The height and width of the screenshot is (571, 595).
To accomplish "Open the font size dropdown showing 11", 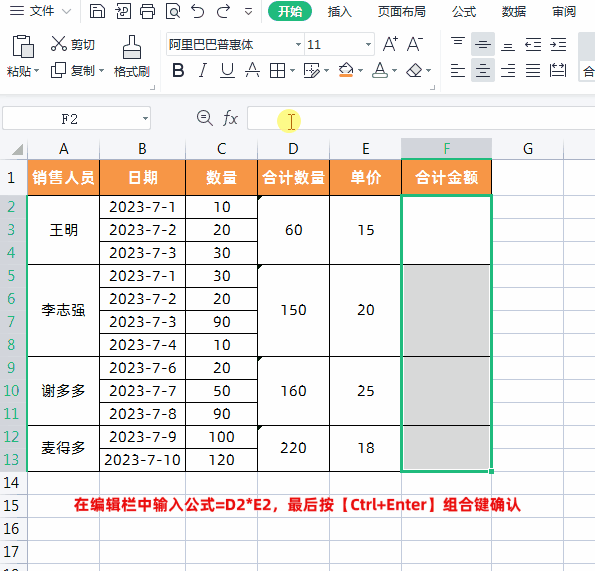I will click(x=368, y=45).
